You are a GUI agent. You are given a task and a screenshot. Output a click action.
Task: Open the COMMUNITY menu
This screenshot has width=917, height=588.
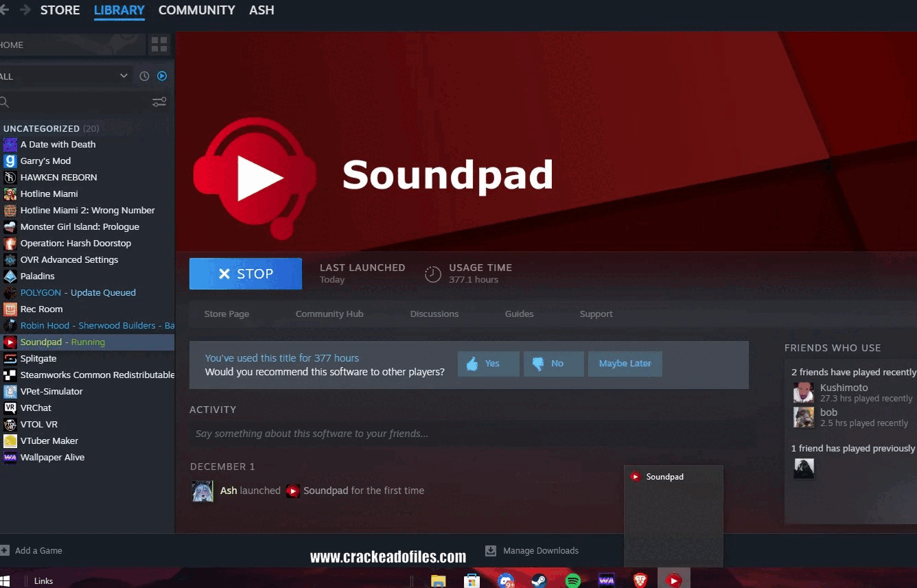[x=197, y=10]
